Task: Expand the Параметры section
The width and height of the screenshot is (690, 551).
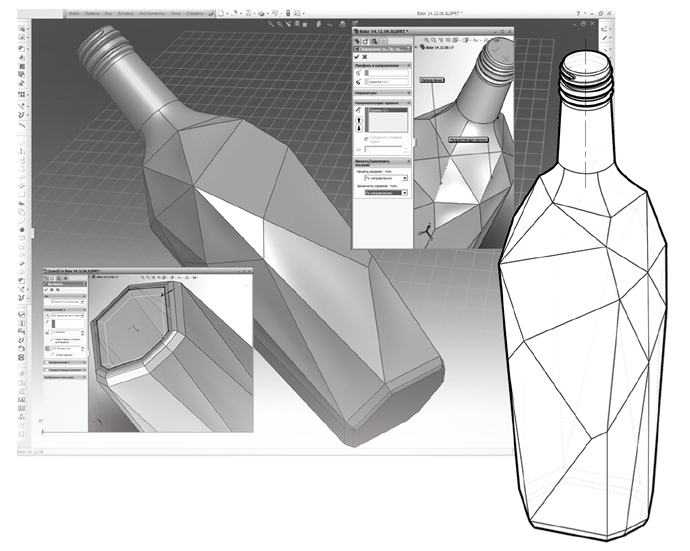Action: (x=409, y=93)
